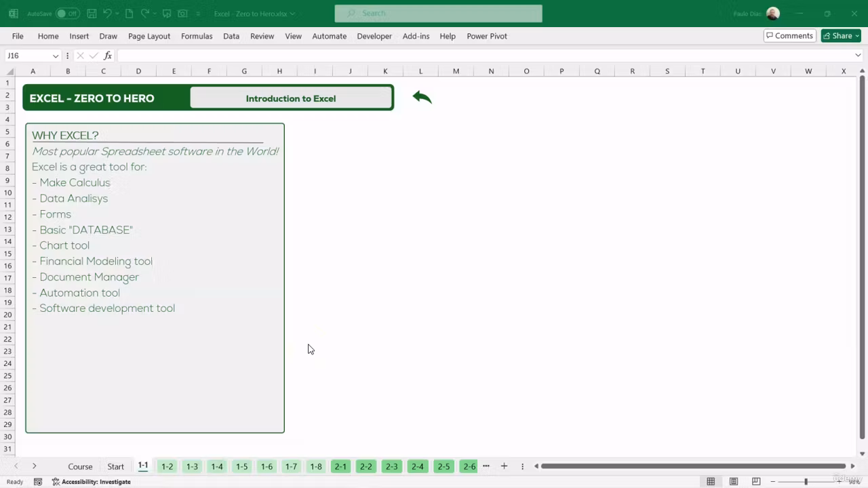Click the keyboard accessibility icon in status bar
Screen dimensions: 868x488
pyautogui.click(x=37, y=481)
